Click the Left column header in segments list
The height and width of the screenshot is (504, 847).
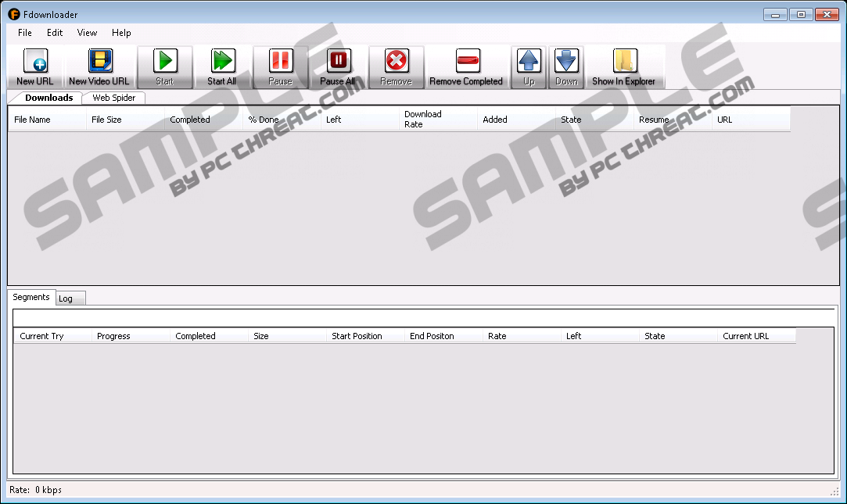click(x=600, y=336)
